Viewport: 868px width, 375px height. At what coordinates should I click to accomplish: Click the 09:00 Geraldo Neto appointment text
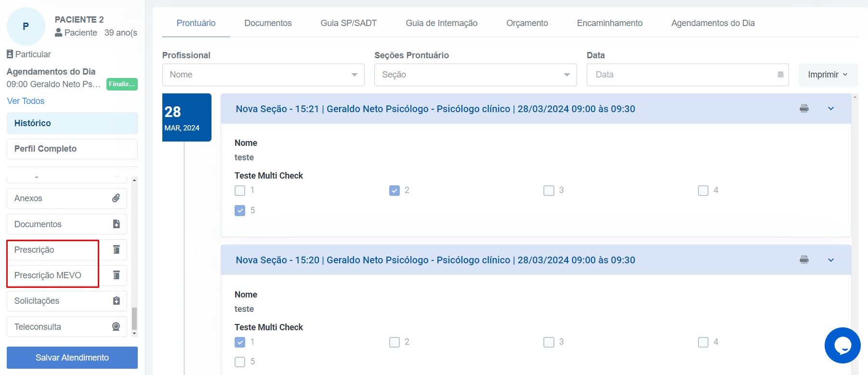point(53,84)
